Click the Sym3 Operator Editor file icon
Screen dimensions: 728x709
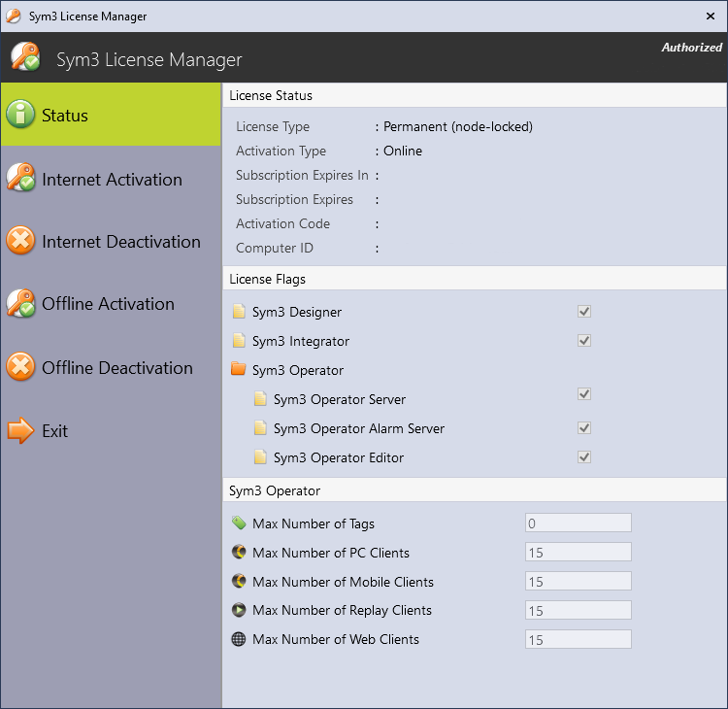pyautogui.click(x=260, y=457)
